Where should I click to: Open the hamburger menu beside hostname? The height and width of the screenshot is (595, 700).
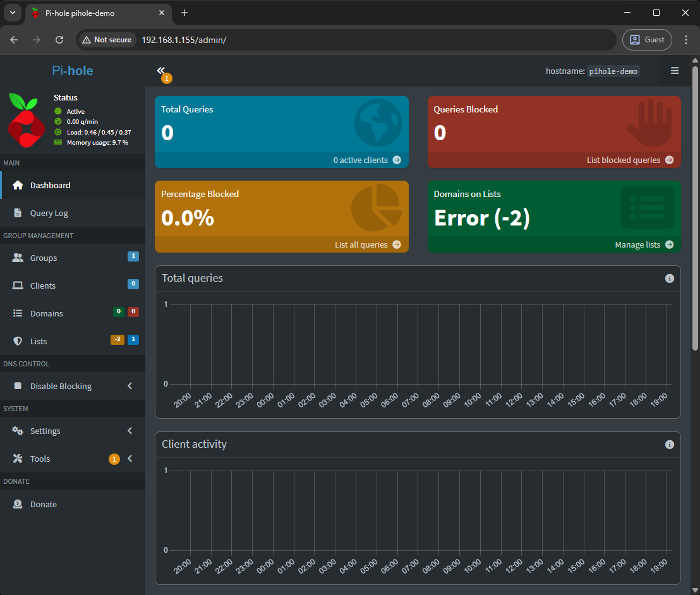tap(674, 71)
